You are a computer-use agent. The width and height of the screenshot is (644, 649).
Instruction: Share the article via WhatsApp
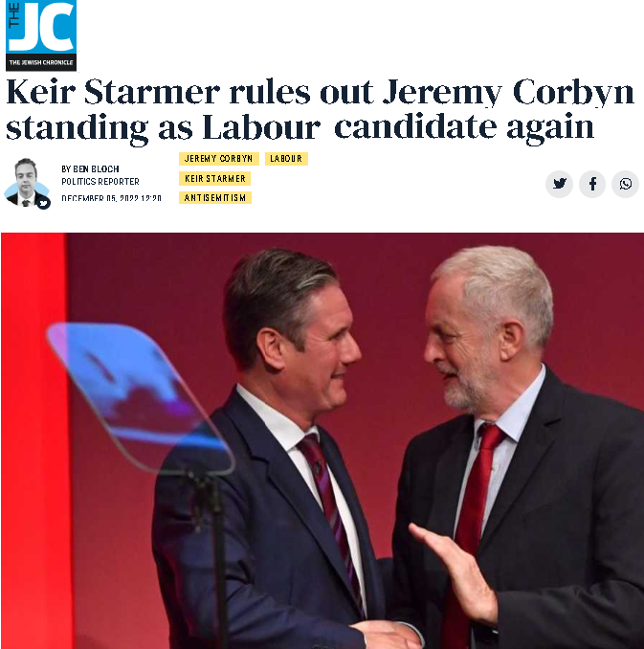[x=626, y=184]
